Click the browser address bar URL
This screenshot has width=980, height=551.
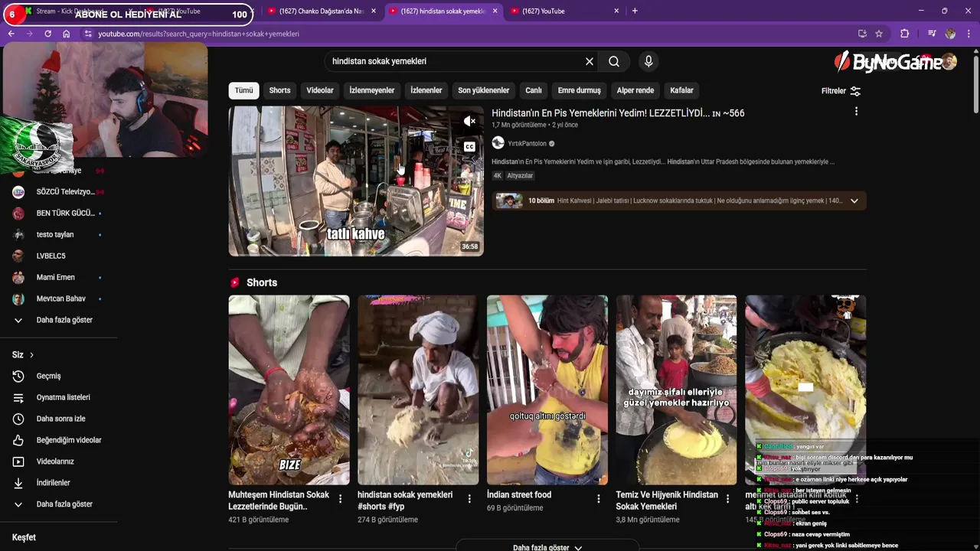[x=198, y=34]
